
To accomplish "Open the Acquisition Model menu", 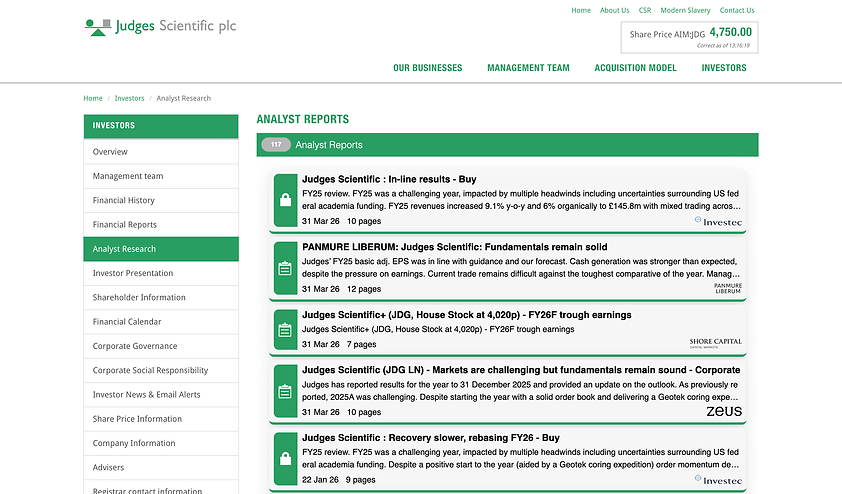I will [635, 68].
